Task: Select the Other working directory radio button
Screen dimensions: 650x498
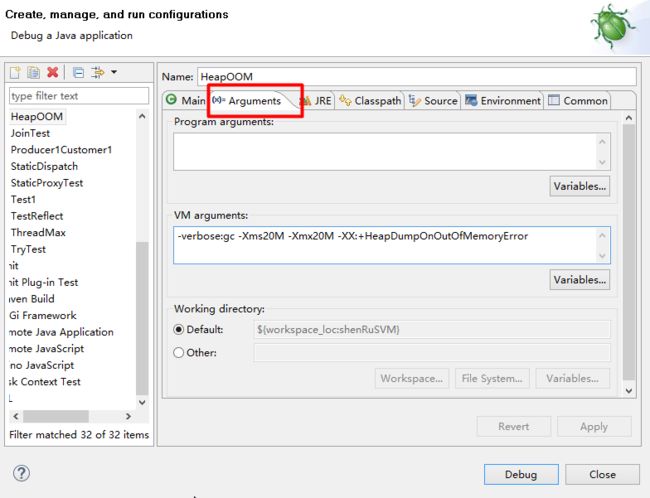Action: [179, 352]
